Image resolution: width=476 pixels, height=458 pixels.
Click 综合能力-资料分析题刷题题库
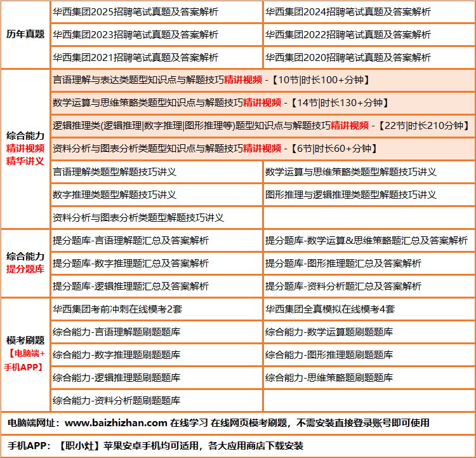pyautogui.click(x=157, y=401)
